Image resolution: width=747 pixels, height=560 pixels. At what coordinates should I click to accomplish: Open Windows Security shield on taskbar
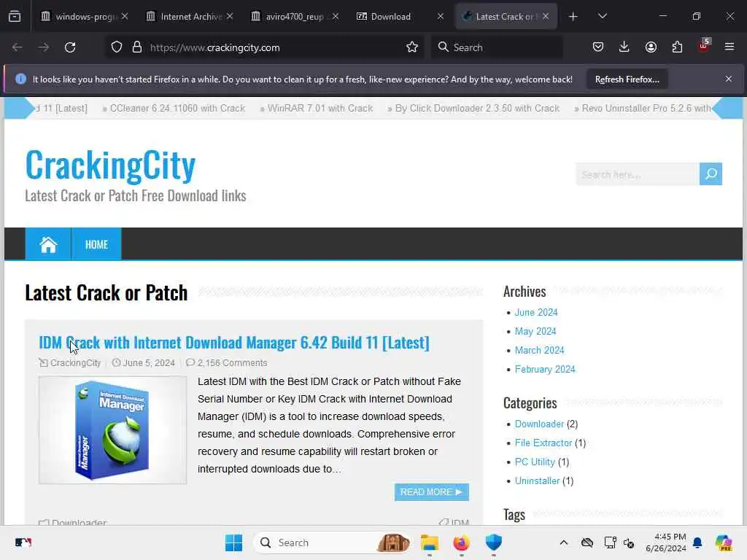(x=494, y=542)
